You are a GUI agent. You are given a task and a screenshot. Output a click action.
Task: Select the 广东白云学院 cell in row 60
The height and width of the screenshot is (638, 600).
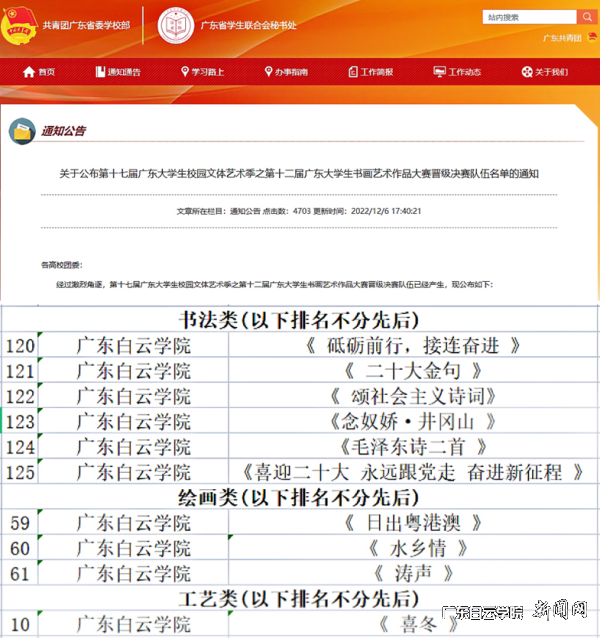click(133, 548)
